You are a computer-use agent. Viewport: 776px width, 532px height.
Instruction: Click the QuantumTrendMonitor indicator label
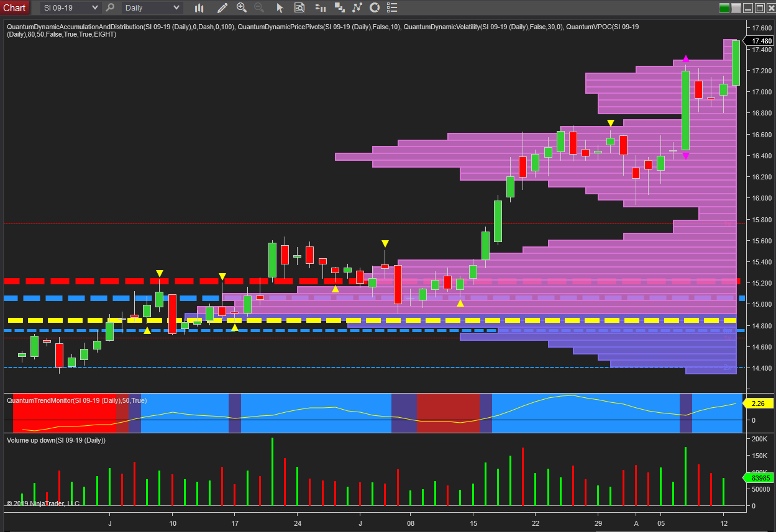pyautogui.click(x=77, y=400)
